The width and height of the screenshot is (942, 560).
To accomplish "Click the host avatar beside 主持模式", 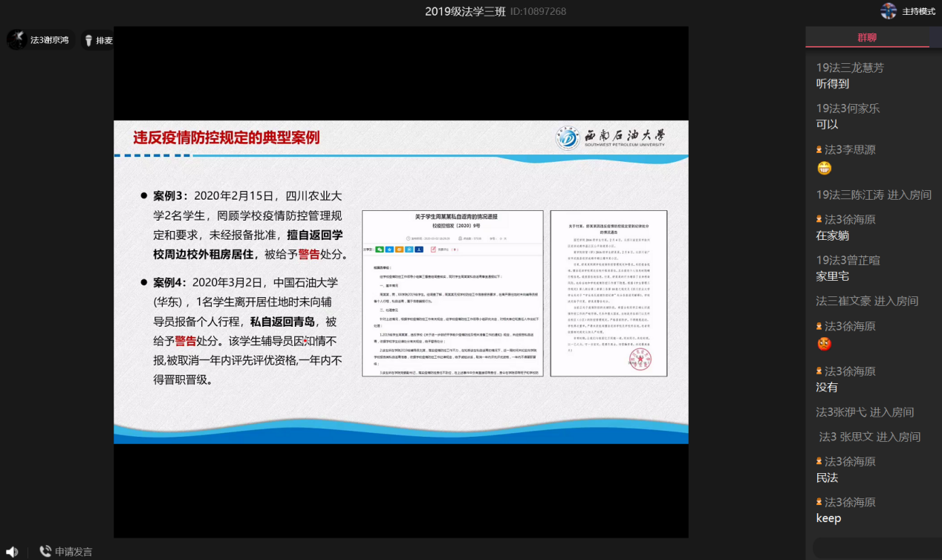I will pyautogui.click(x=889, y=11).
